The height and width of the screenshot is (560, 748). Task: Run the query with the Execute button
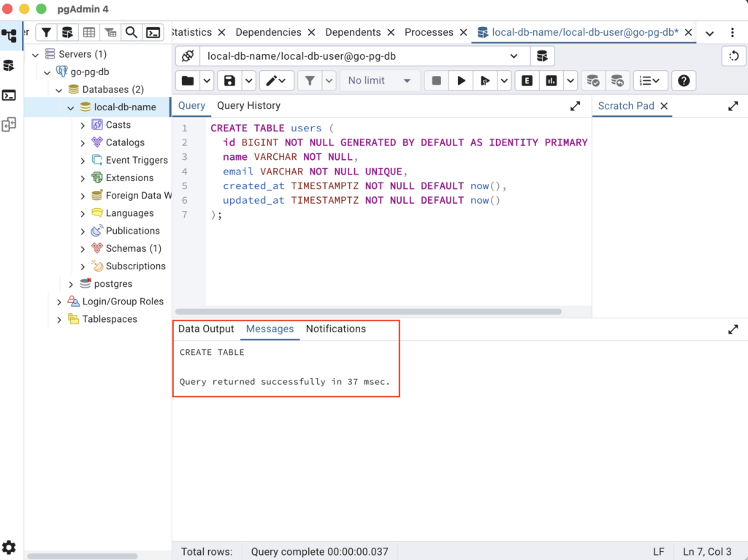461,80
